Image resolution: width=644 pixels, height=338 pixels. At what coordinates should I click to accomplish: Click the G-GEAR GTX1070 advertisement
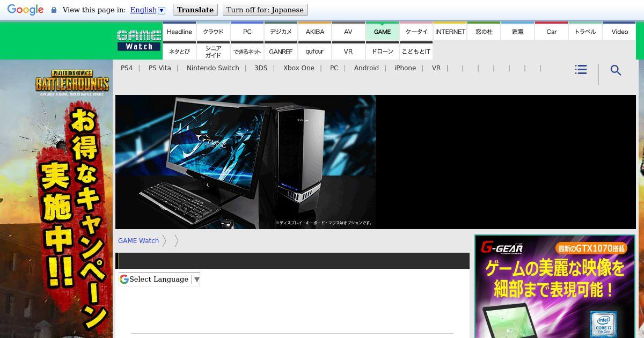pos(555,286)
